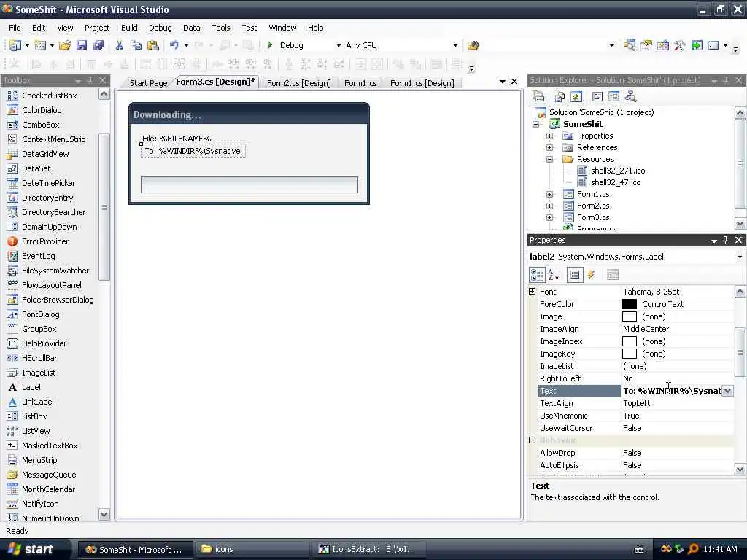This screenshot has height=560, width=747.
Task: Open the Build menu
Action: (129, 28)
